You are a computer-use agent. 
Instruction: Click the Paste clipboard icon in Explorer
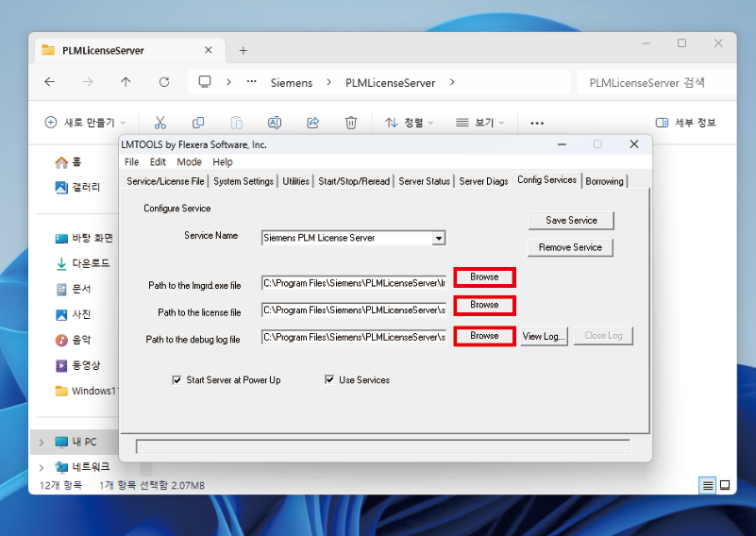pyautogui.click(x=236, y=123)
